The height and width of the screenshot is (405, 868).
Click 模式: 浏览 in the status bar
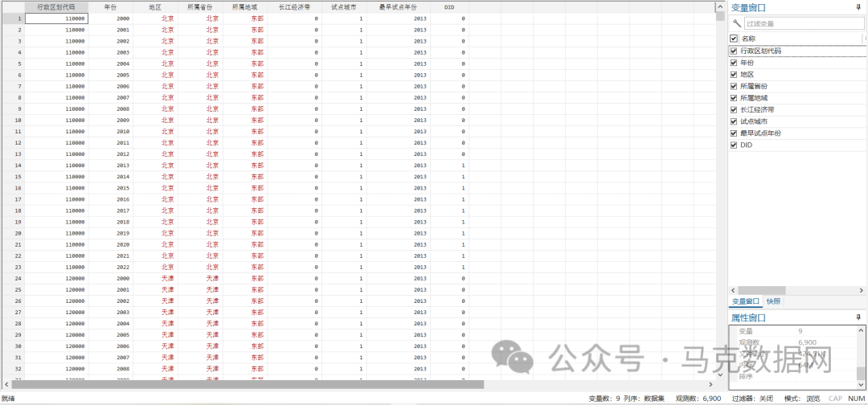click(802, 399)
